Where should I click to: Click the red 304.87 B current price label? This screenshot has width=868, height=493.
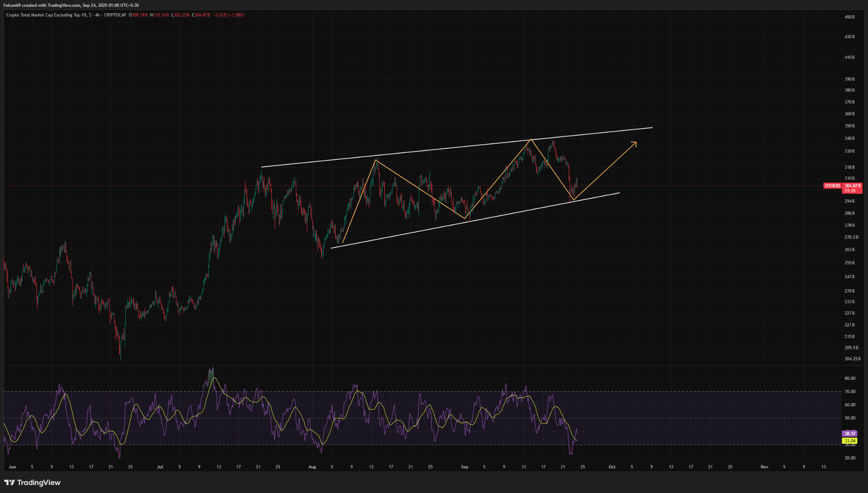[852, 186]
